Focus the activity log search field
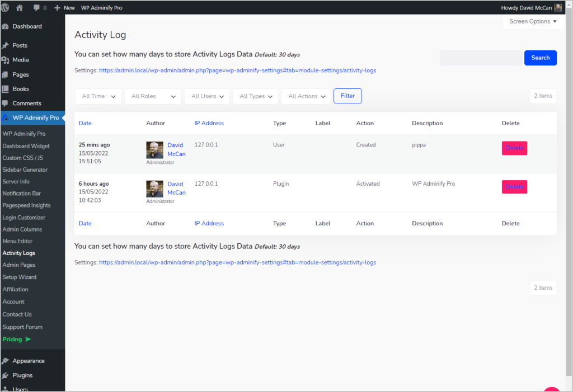Screen dimensions: 573x392 481,58
